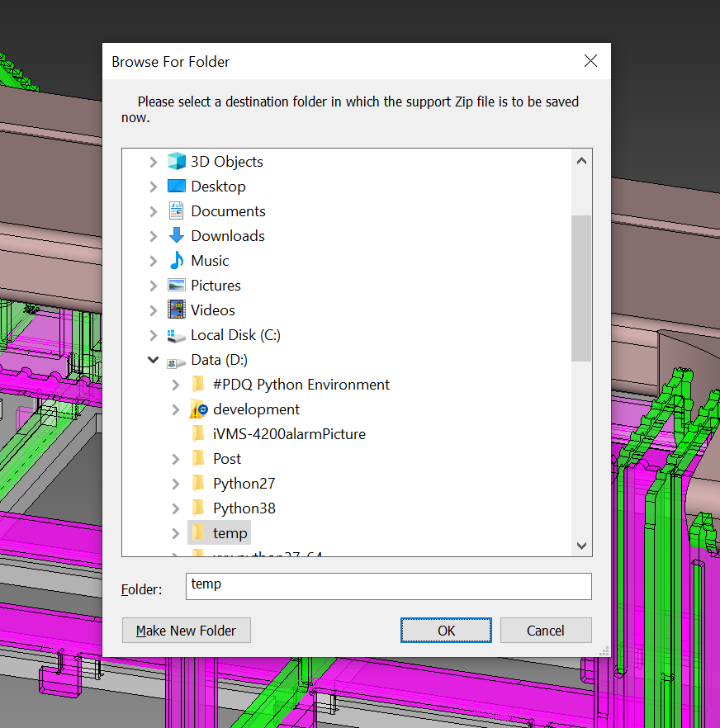Confirm selection with OK button

446,631
